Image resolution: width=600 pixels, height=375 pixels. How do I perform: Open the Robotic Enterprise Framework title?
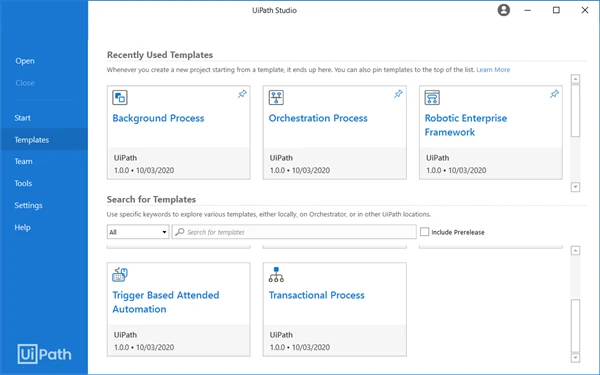(x=466, y=125)
